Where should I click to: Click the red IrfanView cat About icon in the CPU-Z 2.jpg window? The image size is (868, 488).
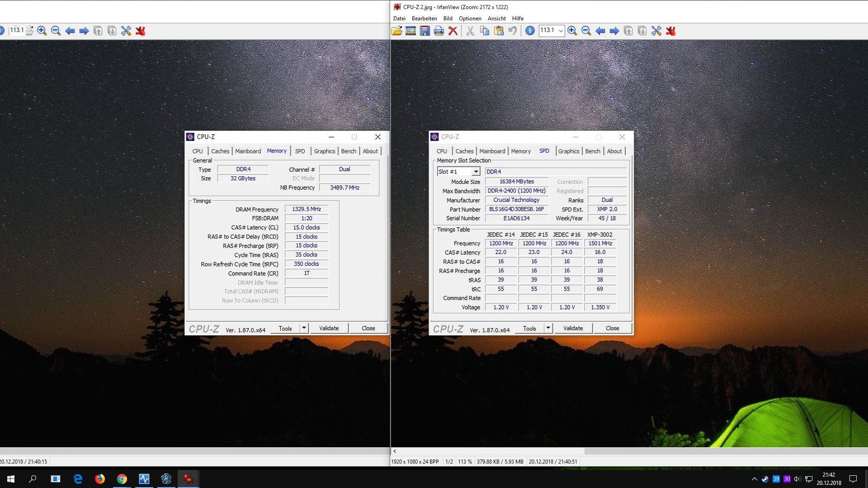coord(670,31)
